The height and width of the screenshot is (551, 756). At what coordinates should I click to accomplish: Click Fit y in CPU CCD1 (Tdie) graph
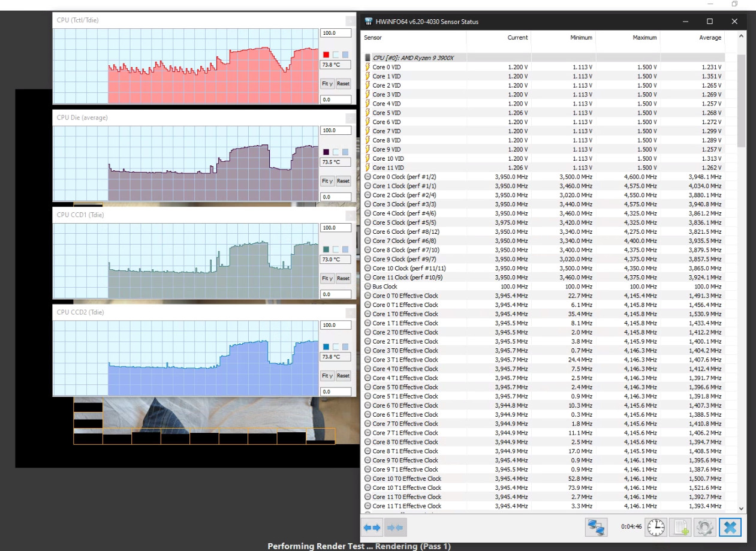(x=327, y=279)
